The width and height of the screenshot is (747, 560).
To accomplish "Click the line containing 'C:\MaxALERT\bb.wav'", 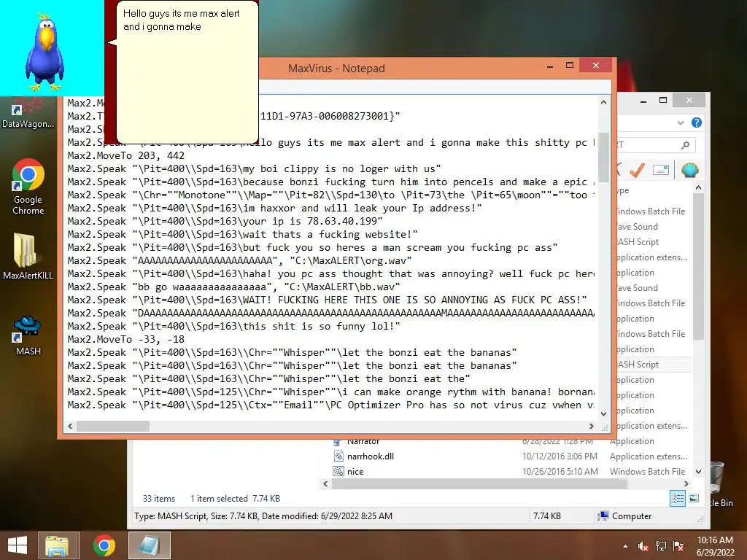I will 233,287.
